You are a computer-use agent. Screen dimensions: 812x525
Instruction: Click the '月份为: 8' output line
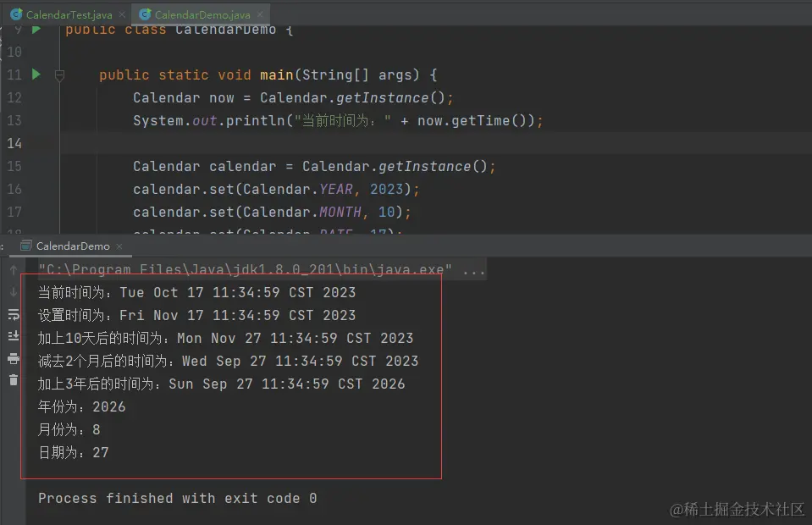pyautogui.click(x=69, y=429)
